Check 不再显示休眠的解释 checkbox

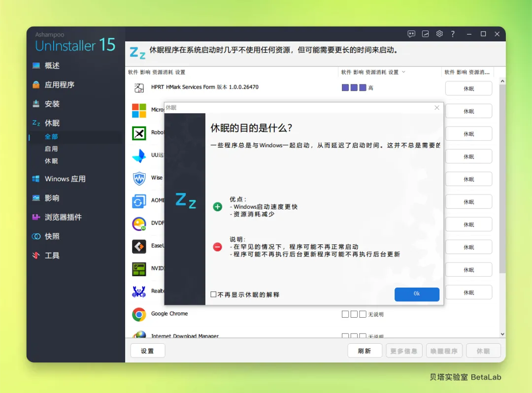[213, 295]
